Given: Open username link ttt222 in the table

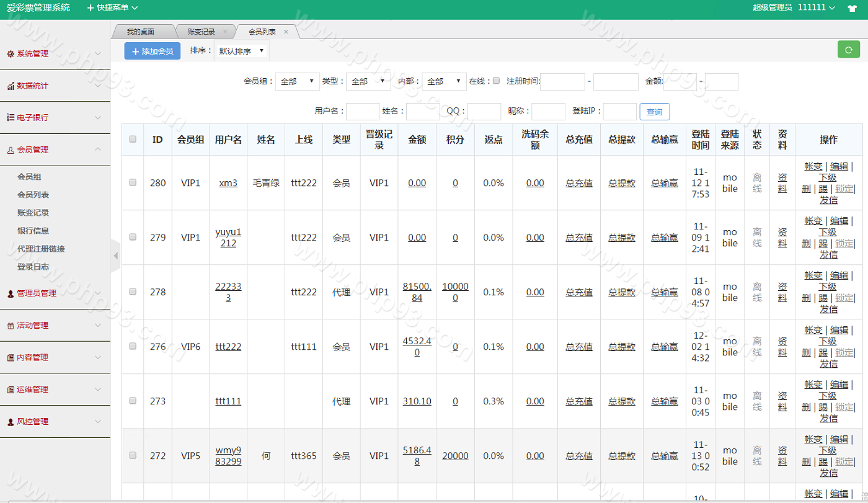Looking at the screenshot, I should 228,347.
